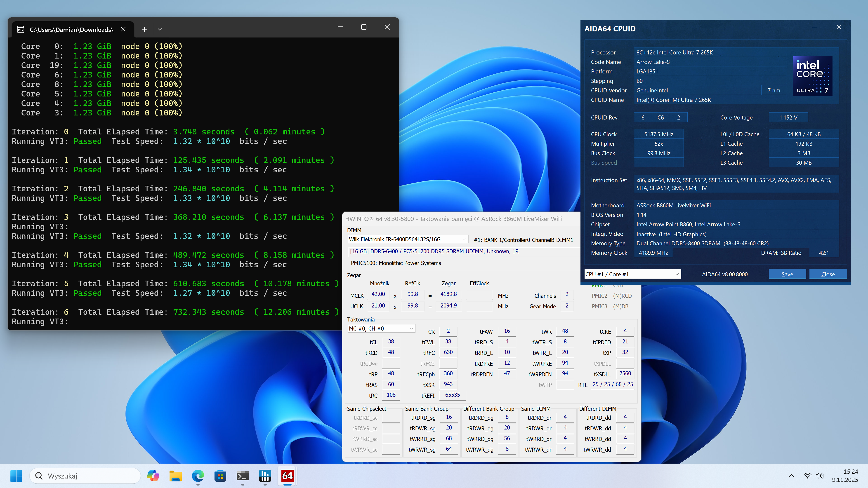Open the HWiNFO taskbar icon
The width and height of the screenshot is (868, 488).
[265, 476]
